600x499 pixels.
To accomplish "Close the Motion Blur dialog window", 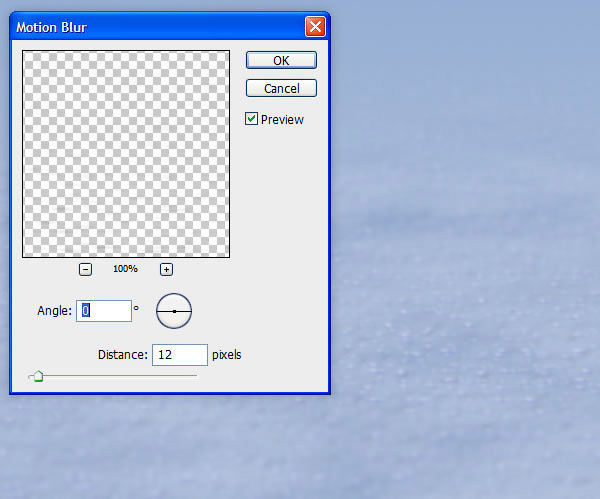I will 315,27.
